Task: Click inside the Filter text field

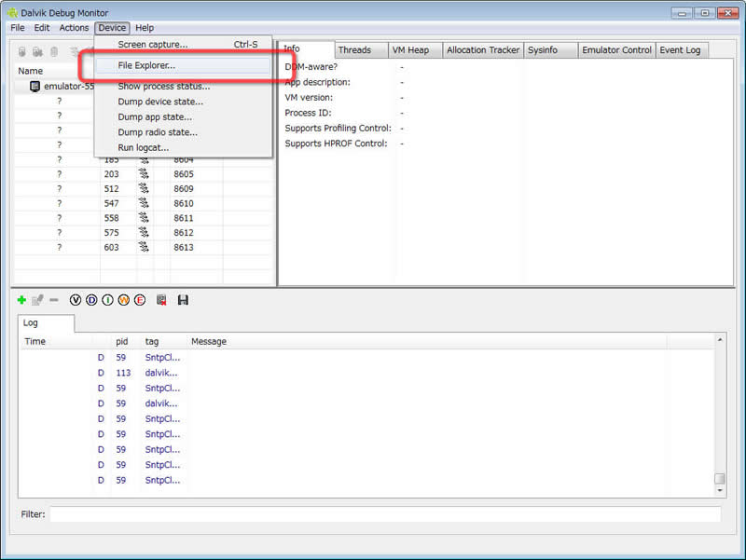Action: tap(385, 514)
